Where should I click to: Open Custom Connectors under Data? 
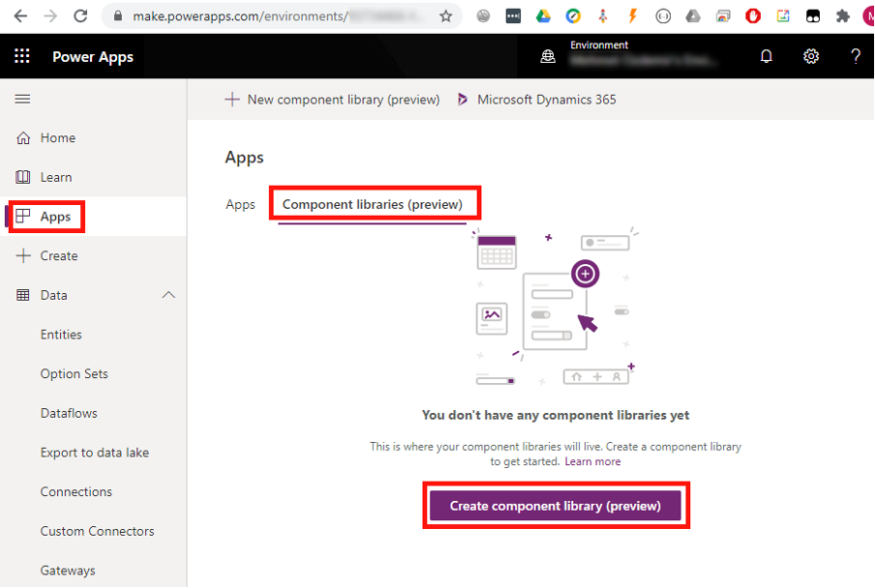[97, 531]
